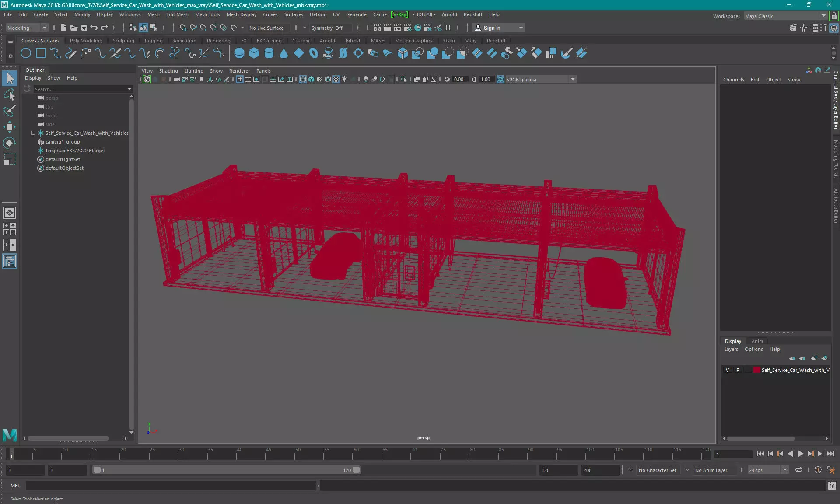The width and height of the screenshot is (840, 504).
Task: Choose the Paint selection tool
Action: coord(10,111)
